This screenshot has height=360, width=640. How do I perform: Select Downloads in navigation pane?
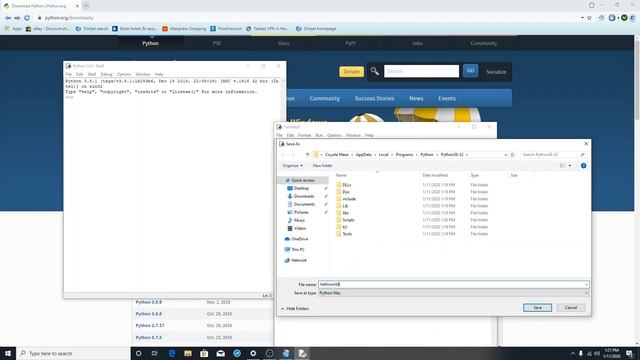pyautogui.click(x=304, y=196)
